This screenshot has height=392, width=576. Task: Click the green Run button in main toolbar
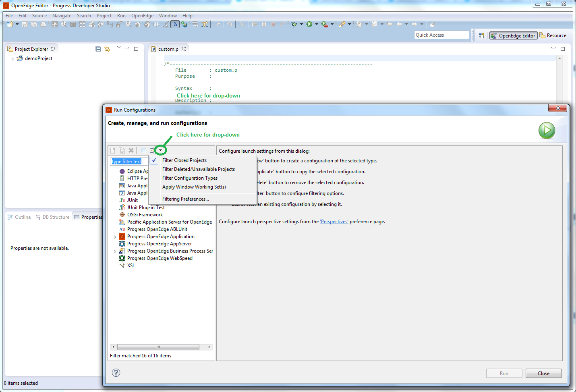tap(309, 24)
